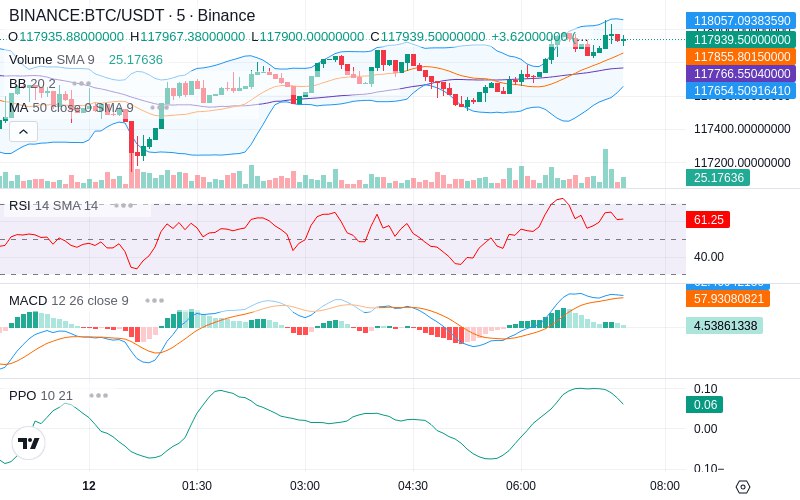Open the PPO indicator three-dots menu

coord(98,395)
